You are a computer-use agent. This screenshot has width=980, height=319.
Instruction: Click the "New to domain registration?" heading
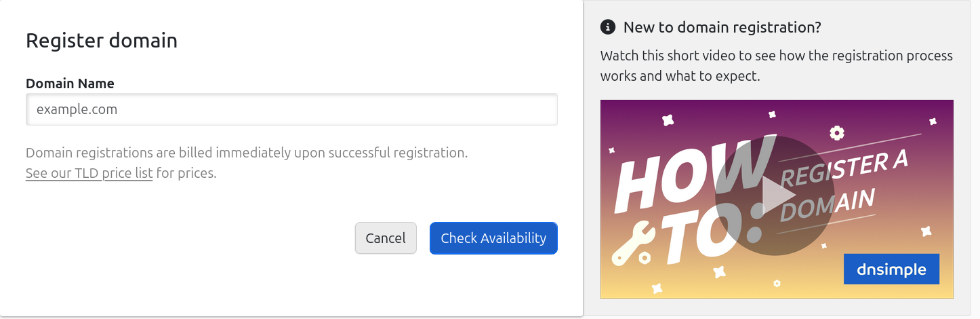coord(722,27)
